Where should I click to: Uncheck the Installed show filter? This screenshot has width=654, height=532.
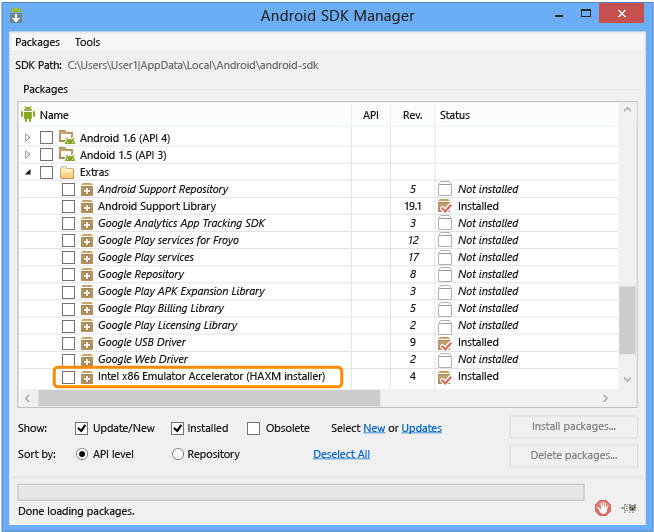coord(178,428)
